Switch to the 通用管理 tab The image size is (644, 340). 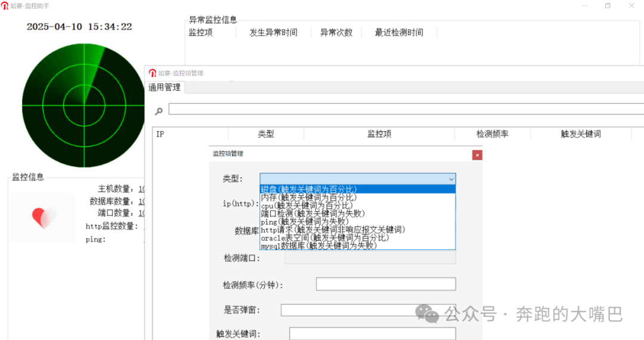[x=165, y=88]
